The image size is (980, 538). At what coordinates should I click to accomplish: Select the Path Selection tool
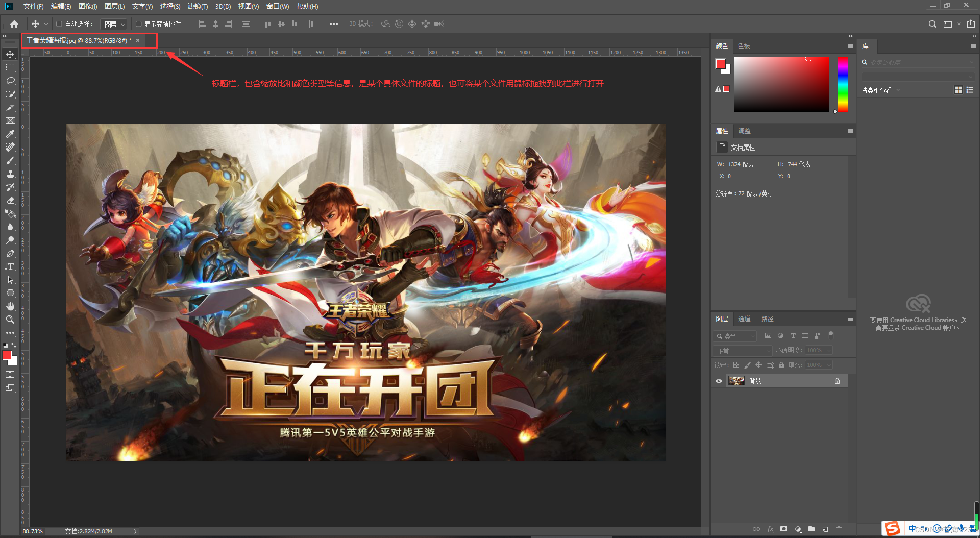(x=10, y=280)
